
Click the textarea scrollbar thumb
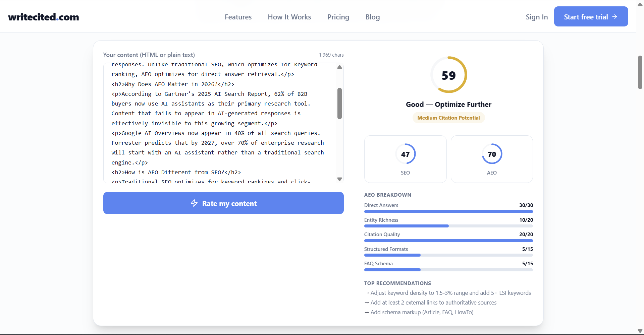(x=339, y=103)
